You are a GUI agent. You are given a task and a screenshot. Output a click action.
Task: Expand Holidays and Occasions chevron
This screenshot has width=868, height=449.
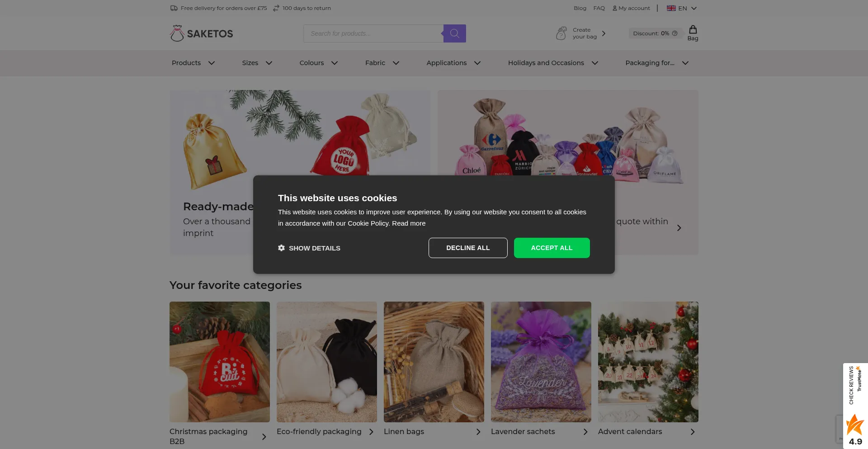595,63
